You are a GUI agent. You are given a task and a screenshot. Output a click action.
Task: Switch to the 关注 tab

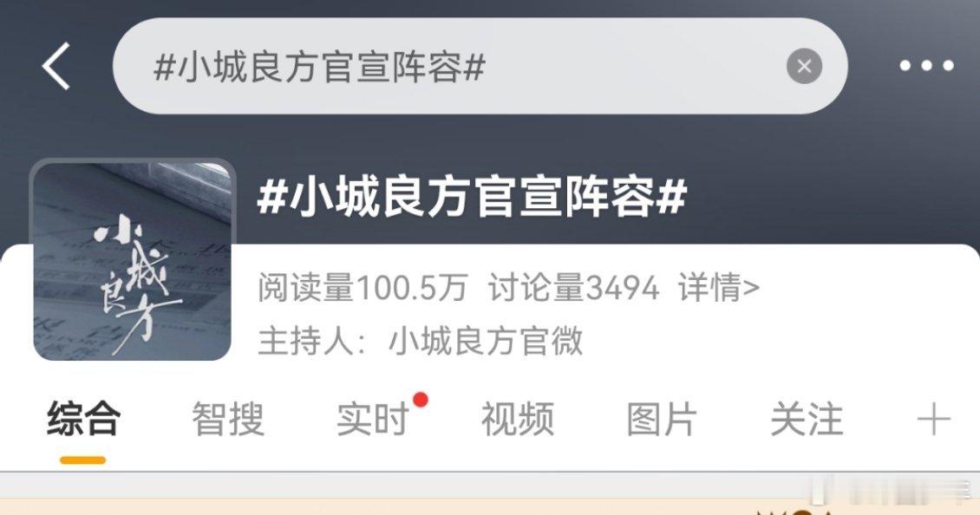(x=807, y=419)
